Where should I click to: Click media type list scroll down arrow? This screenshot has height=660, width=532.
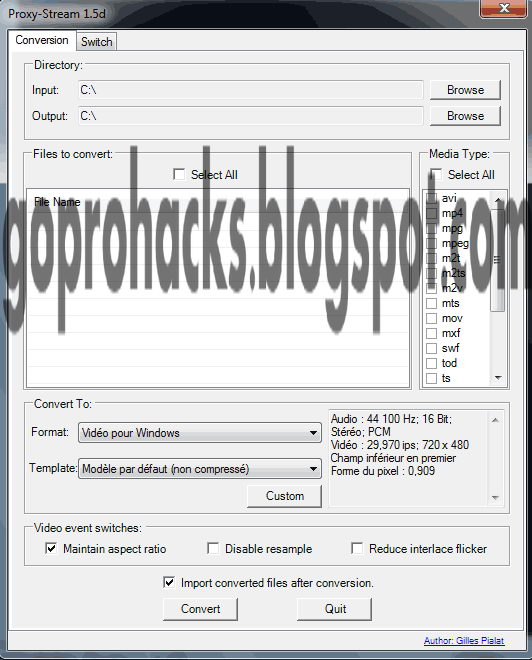pyautogui.click(x=498, y=378)
